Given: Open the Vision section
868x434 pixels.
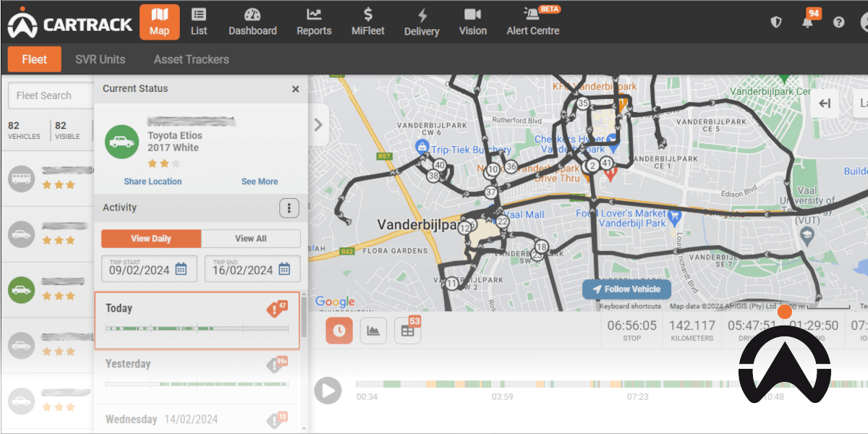Looking at the screenshot, I should tap(473, 22).
